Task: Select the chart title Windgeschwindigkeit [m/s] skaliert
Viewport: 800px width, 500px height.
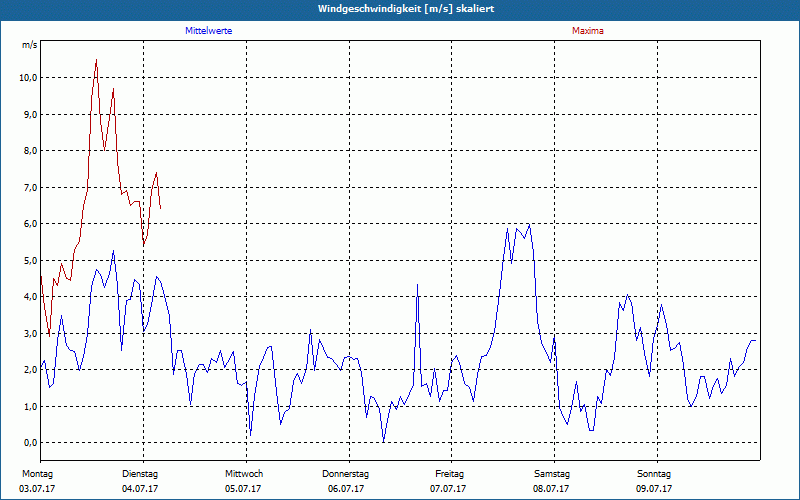Action: pos(406,9)
